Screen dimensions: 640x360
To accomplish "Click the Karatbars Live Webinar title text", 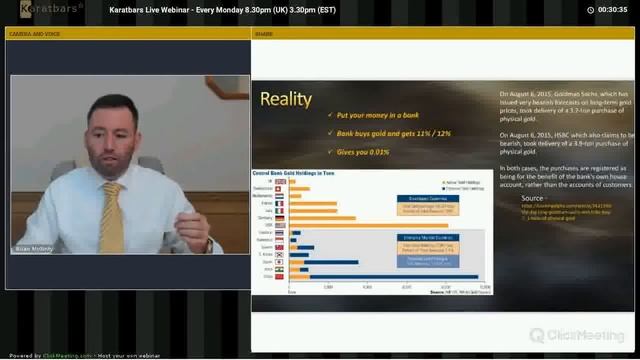I will tap(222, 10).
